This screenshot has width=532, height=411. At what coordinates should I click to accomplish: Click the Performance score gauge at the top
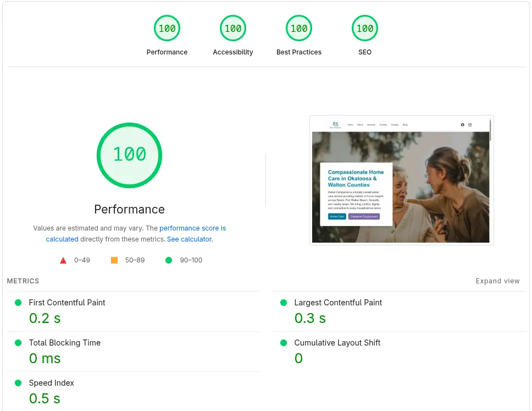coord(167,28)
